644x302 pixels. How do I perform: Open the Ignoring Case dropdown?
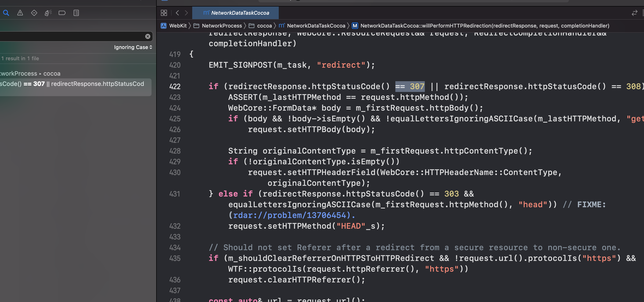[133, 47]
